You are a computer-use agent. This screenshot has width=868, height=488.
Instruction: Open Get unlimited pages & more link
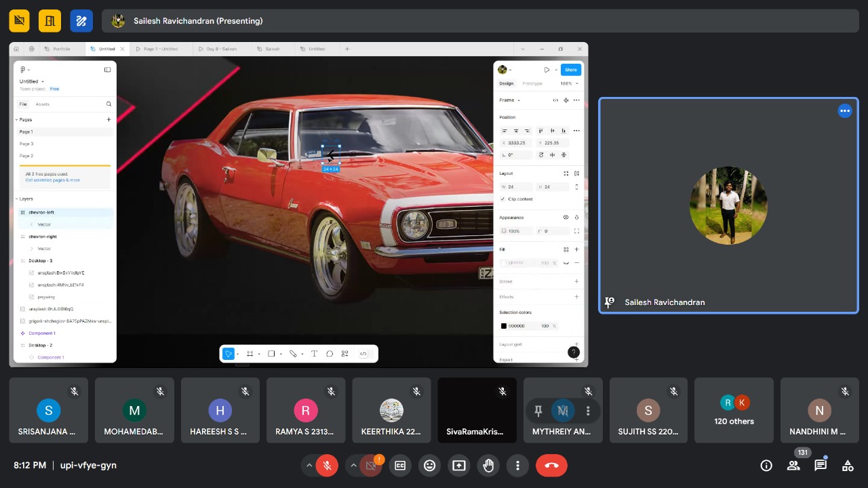click(53, 180)
